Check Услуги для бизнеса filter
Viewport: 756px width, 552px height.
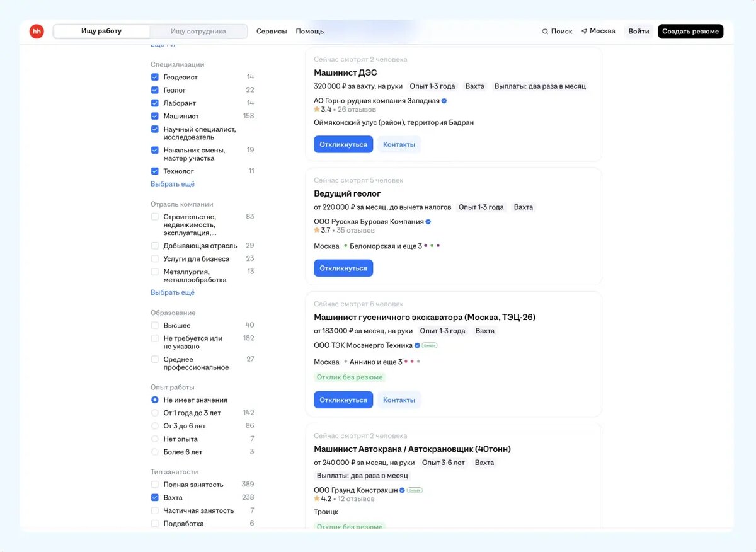coord(155,259)
